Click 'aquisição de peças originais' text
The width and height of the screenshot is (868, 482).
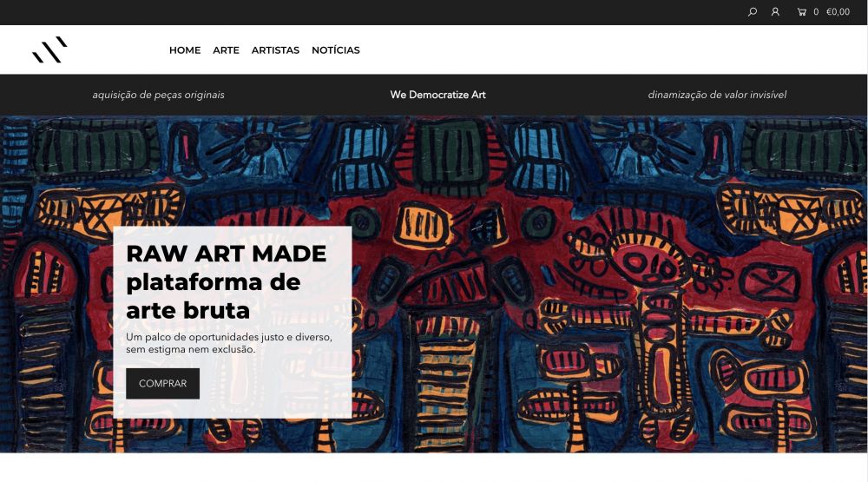click(x=158, y=95)
